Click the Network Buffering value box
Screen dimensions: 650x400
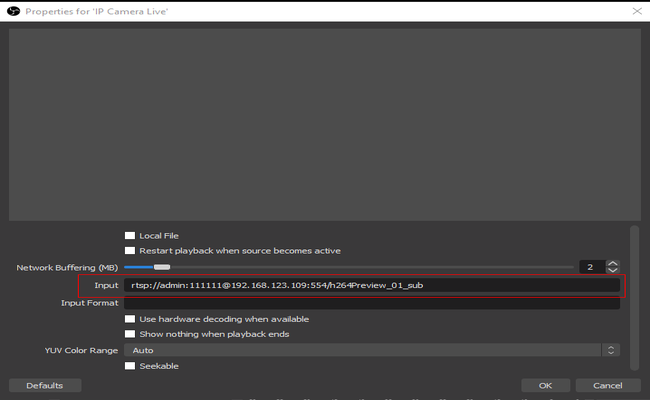pos(591,267)
